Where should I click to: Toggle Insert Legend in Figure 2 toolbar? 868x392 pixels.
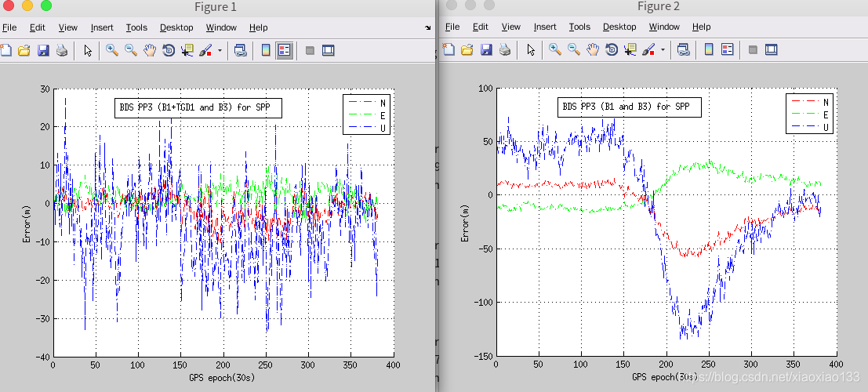(728, 50)
